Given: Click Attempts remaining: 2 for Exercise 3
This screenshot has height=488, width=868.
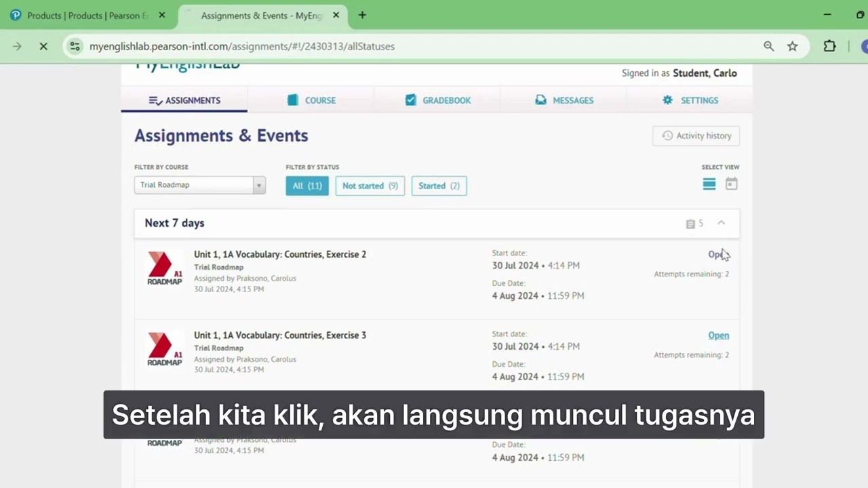Looking at the screenshot, I should (692, 355).
